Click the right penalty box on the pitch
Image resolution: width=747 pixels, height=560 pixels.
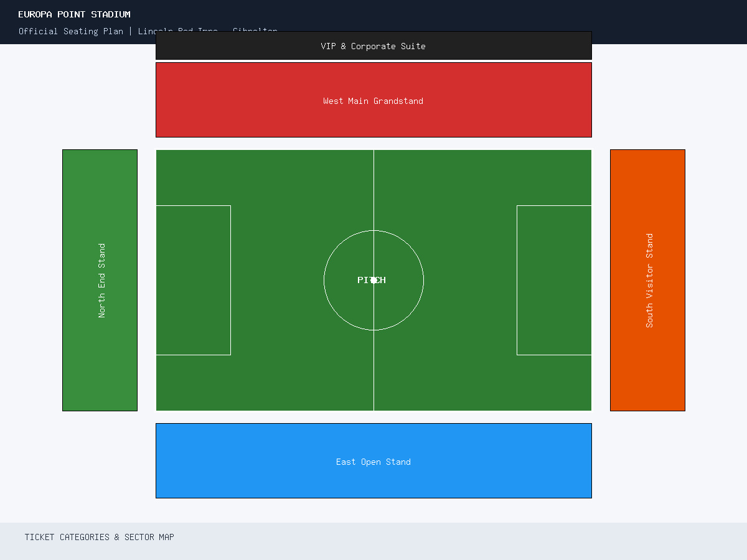pyautogui.click(x=554, y=280)
